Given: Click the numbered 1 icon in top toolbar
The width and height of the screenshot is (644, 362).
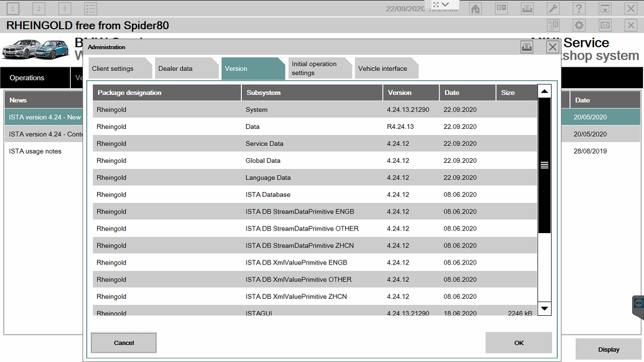Looking at the screenshot, I should 13,8.
